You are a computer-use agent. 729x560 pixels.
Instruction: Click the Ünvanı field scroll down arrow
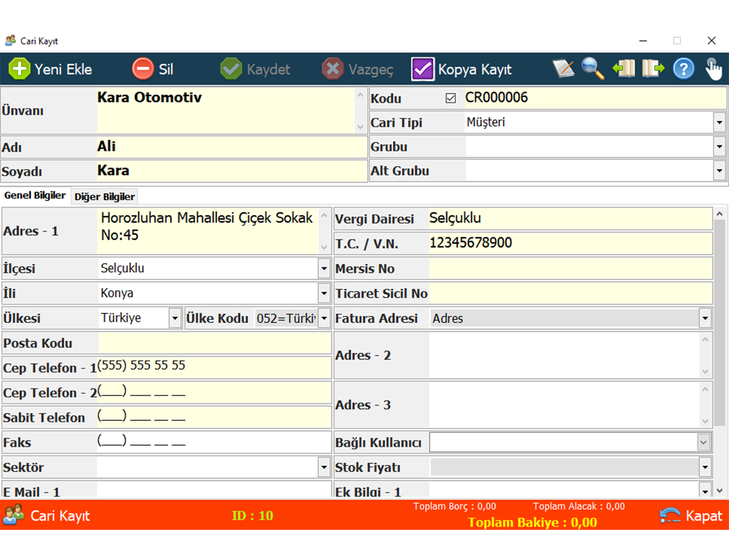click(360, 126)
